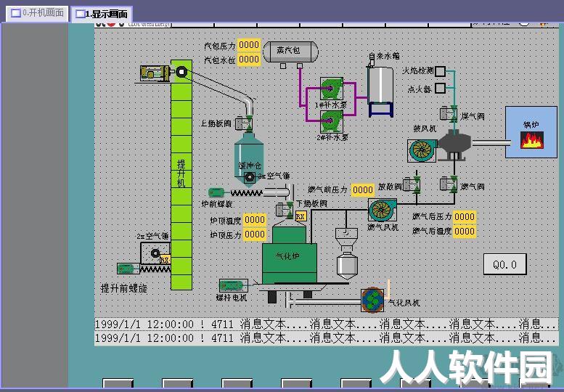Click the 锅炉 boiler flame graphic

[x=532, y=140]
